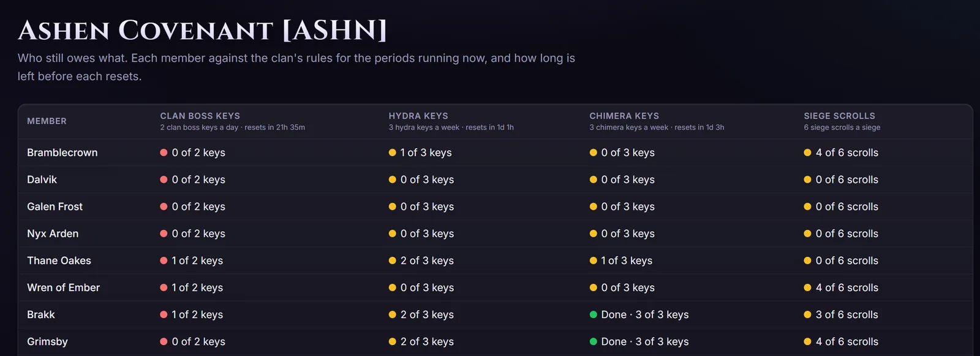Screen dimensions: 980x356
Task: Click the red status dot in Grimsby's clan boss cell
Action: (x=164, y=341)
